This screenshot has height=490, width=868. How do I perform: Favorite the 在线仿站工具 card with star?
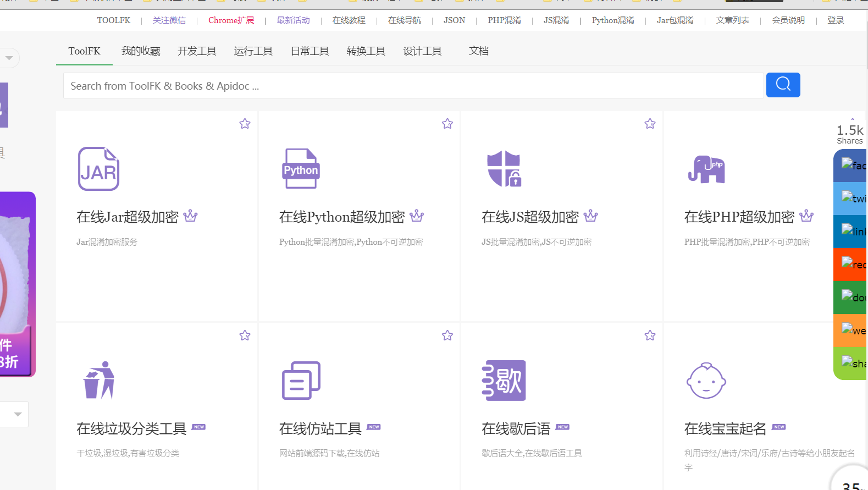point(447,335)
